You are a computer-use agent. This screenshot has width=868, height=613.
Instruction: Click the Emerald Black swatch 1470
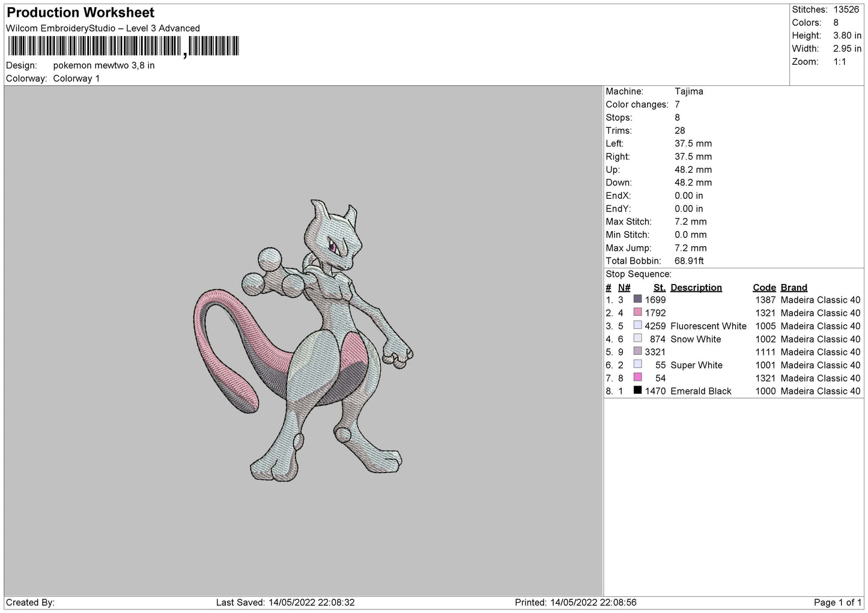[x=638, y=390]
